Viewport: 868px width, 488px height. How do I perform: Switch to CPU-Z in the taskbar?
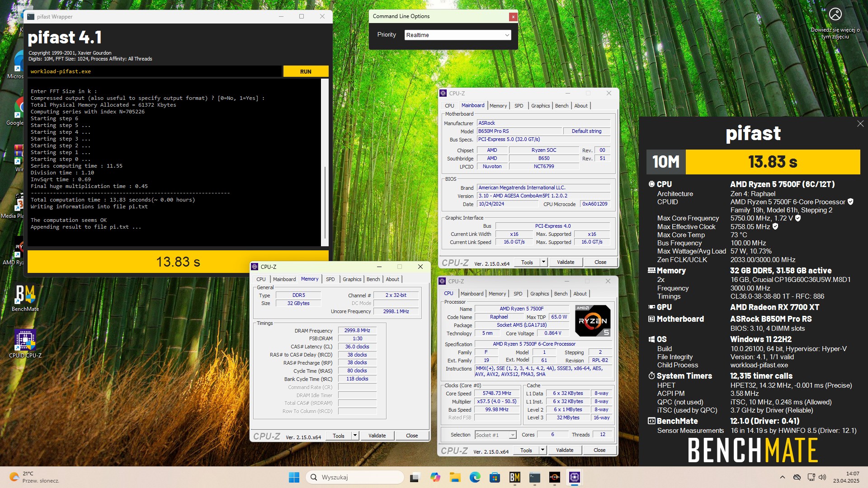[x=575, y=477]
